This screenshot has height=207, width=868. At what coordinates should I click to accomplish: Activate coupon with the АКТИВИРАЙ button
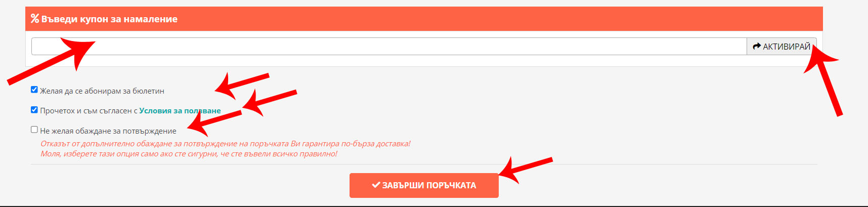pos(782,46)
